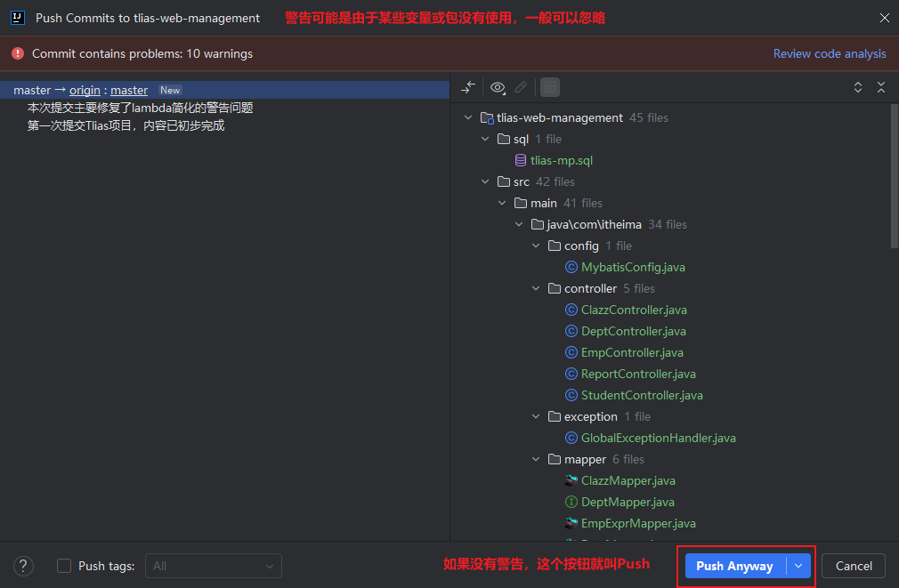
Task: Click MybatisConfig.java class icon
Action: (571, 267)
